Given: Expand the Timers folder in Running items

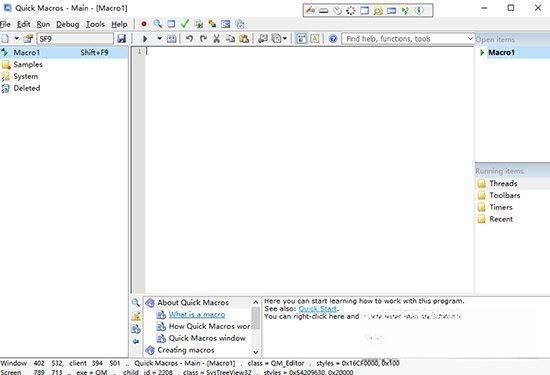Looking at the screenshot, I should coord(495,207).
